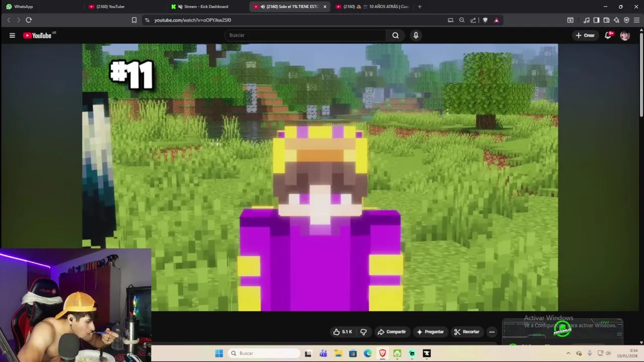Open a new browser tab
The width and height of the screenshot is (644, 362).
point(420,7)
